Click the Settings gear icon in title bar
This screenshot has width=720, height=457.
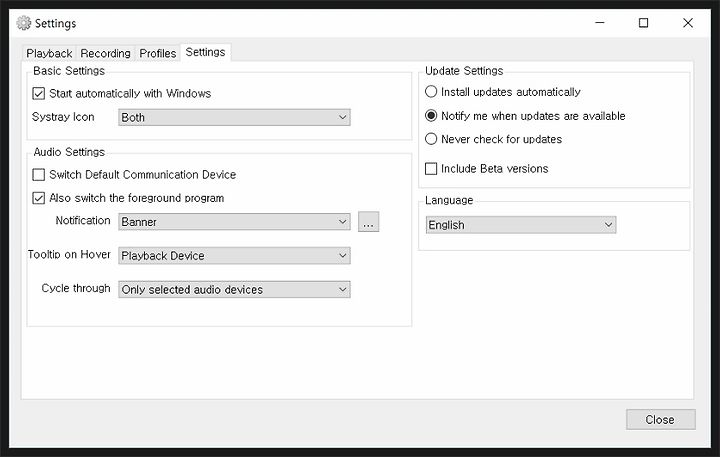coord(23,23)
